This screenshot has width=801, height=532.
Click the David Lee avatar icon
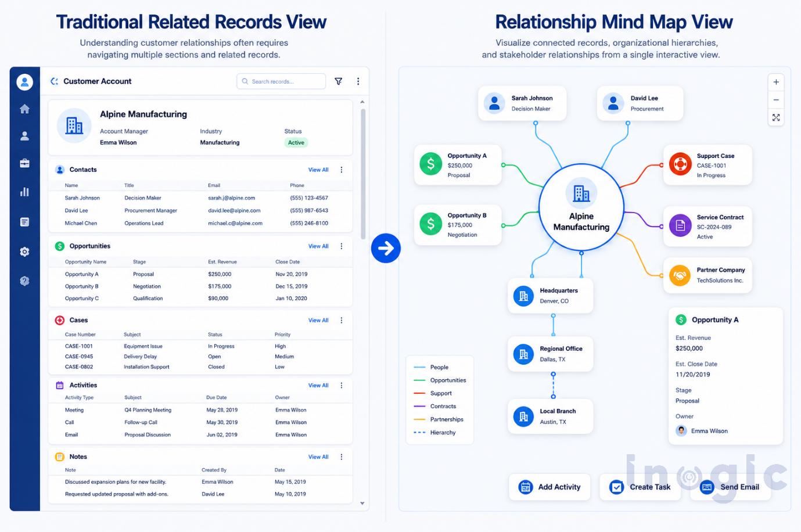(613, 103)
